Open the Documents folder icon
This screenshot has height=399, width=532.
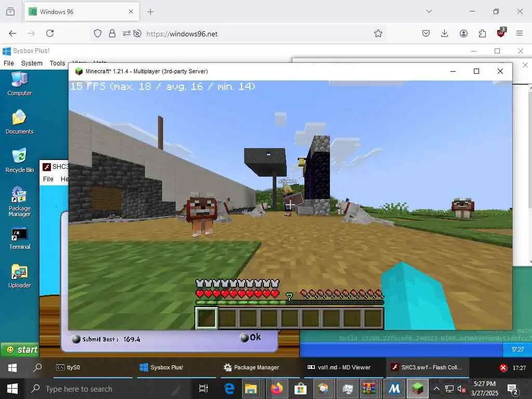[x=19, y=122]
